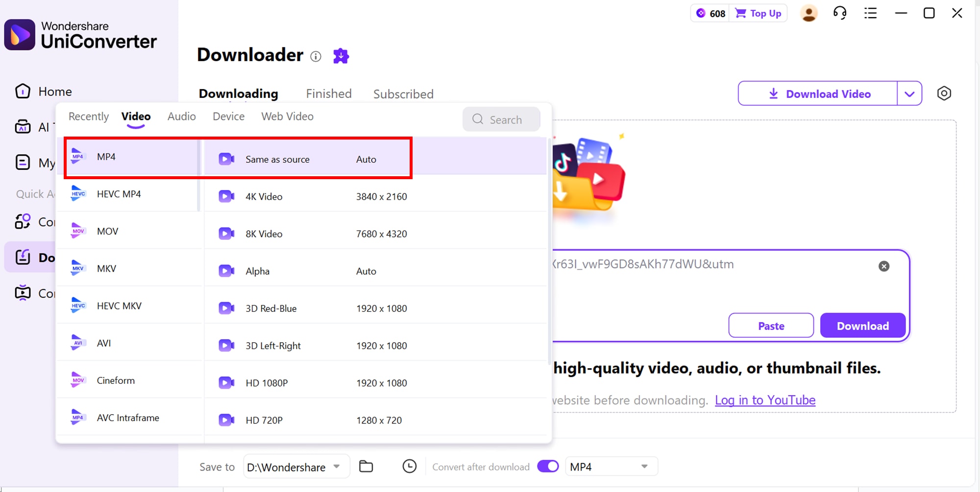Open the Save to location dropdown
Viewport: 980px width, 492px height.
296,467
